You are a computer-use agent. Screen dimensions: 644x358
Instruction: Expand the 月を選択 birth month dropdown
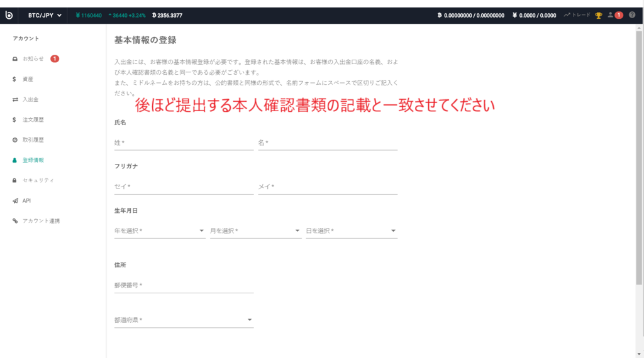click(255, 231)
